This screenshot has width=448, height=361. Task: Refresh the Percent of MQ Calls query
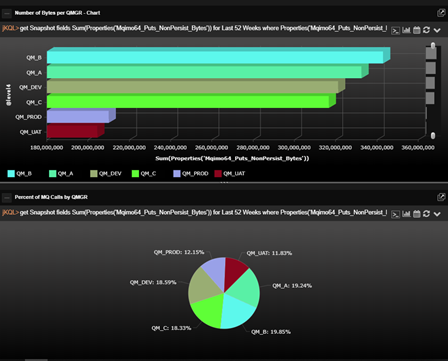(x=426, y=214)
